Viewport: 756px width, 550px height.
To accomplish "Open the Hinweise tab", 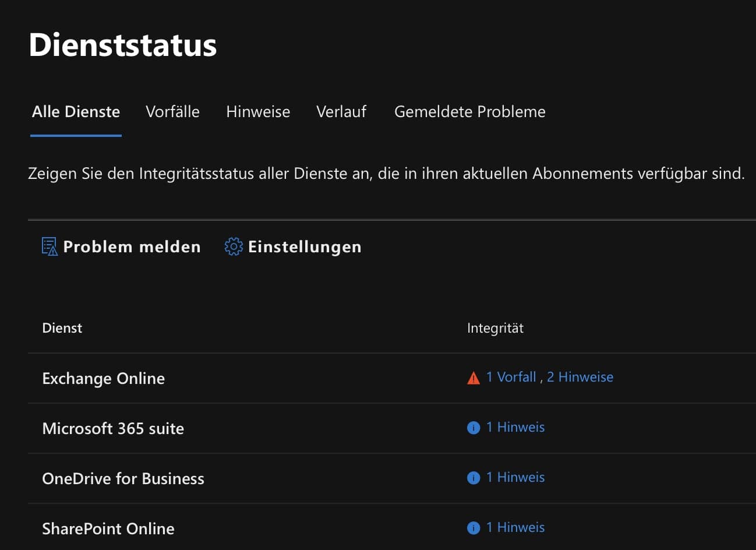I will [258, 112].
